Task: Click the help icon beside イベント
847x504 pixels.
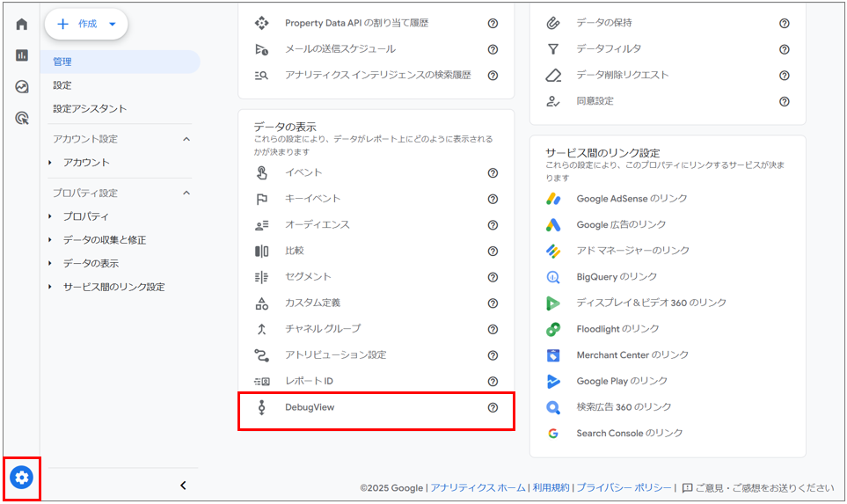Action: point(493,173)
